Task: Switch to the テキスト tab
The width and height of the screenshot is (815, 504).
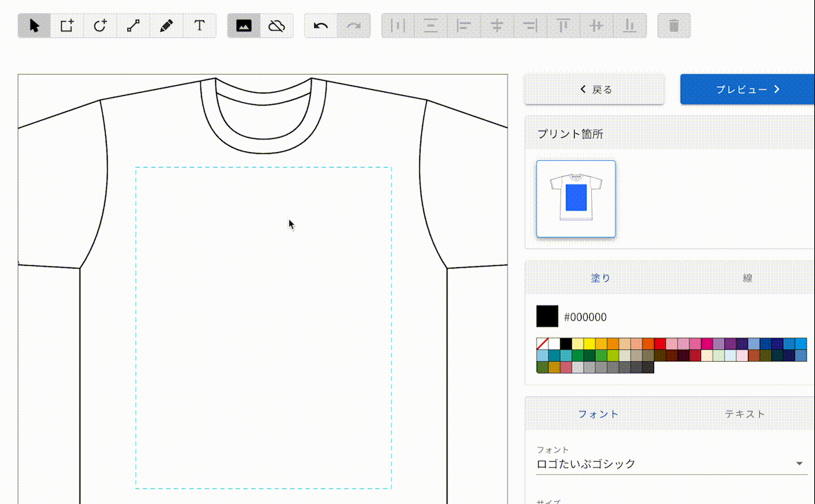Action: click(745, 414)
